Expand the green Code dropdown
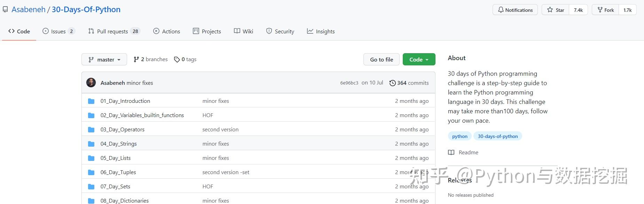This screenshot has height=204, width=644. pyautogui.click(x=419, y=59)
